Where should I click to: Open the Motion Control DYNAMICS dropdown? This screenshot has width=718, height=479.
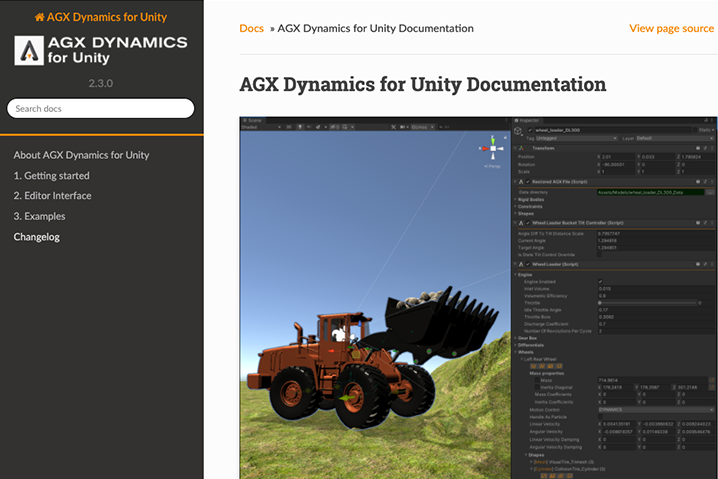tap(656, 410)
